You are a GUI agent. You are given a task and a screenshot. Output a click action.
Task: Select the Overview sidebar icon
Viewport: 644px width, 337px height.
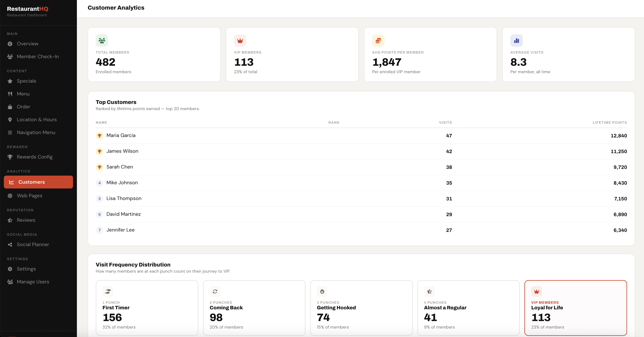pyautogui.click(x=10, y=43)
